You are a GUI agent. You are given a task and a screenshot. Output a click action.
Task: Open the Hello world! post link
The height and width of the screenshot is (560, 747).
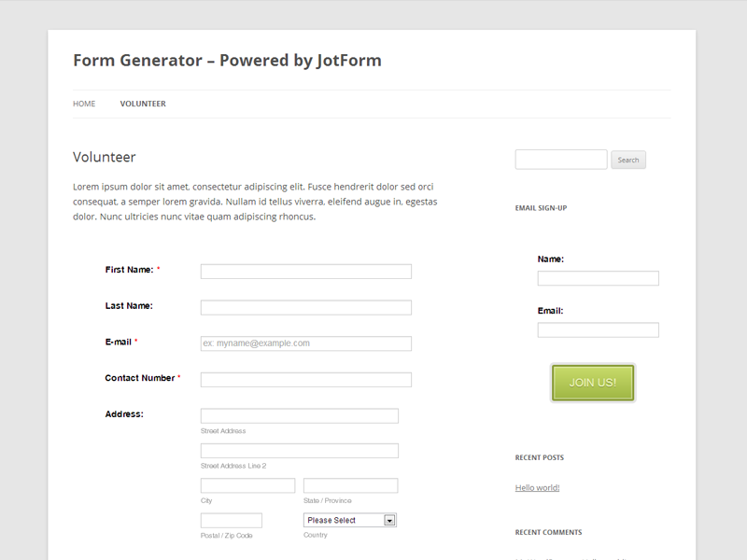click(537, 487)
